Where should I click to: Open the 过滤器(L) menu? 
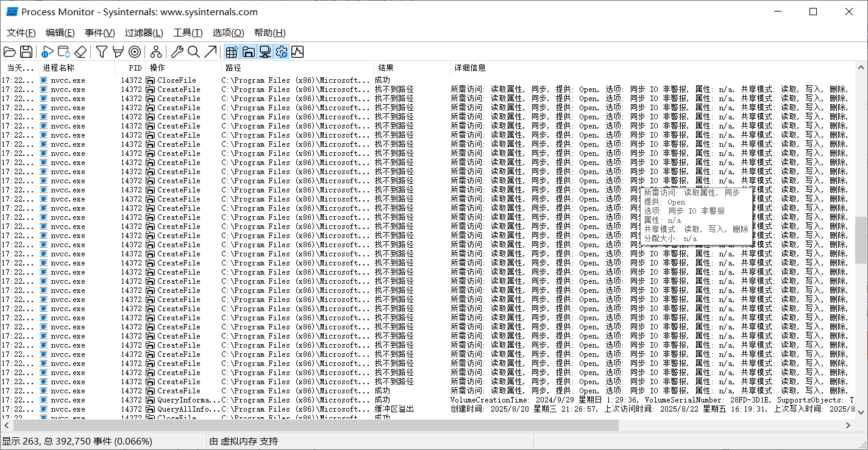click(144, 33)
